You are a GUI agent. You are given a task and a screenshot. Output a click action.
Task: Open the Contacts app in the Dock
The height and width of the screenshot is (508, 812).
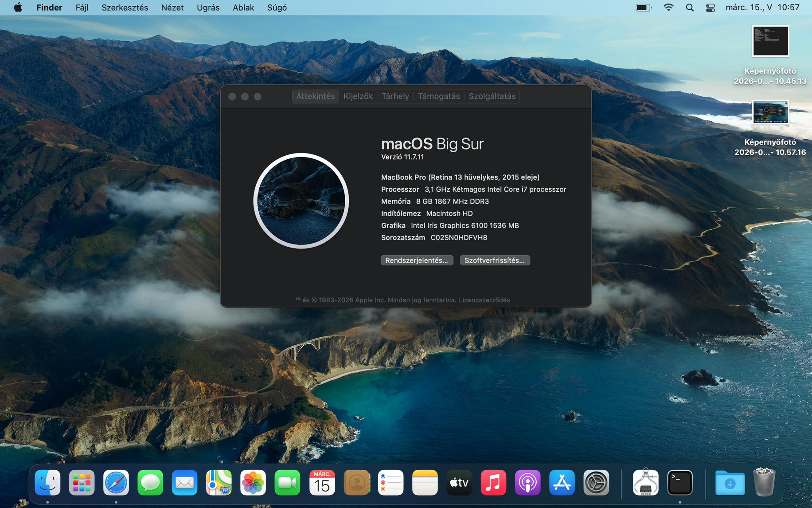356,482
